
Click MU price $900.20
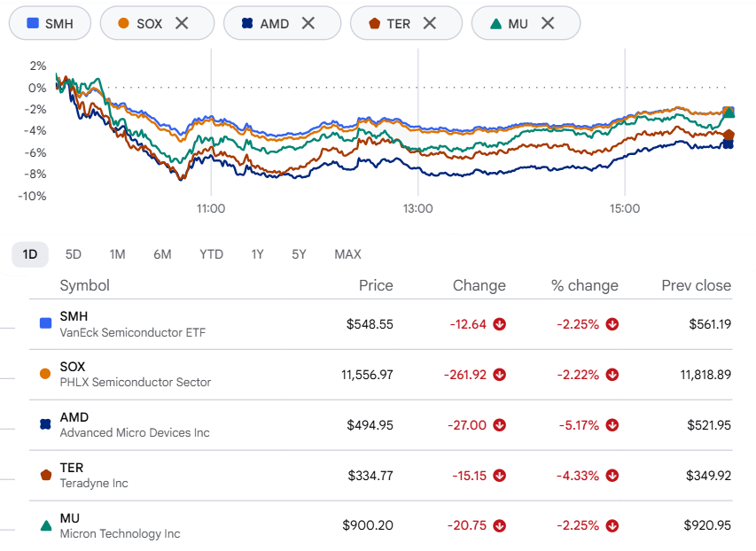368,525
